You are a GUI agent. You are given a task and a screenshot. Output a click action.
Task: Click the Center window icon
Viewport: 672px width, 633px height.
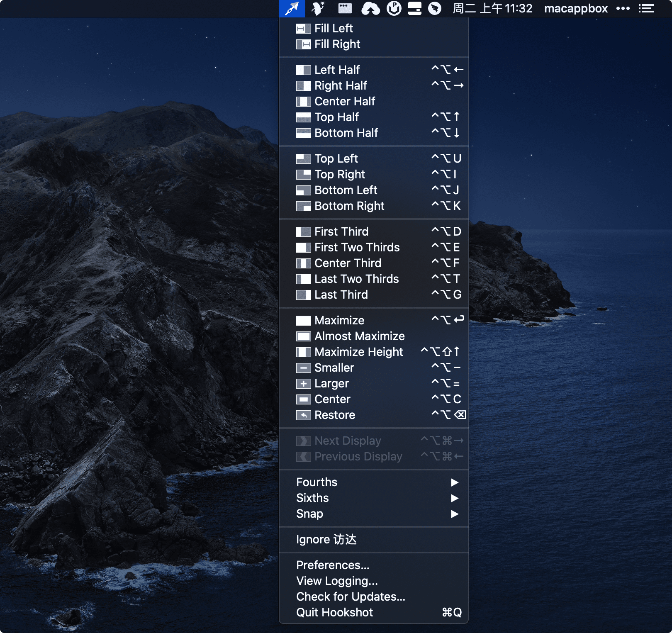click(303, 399)
